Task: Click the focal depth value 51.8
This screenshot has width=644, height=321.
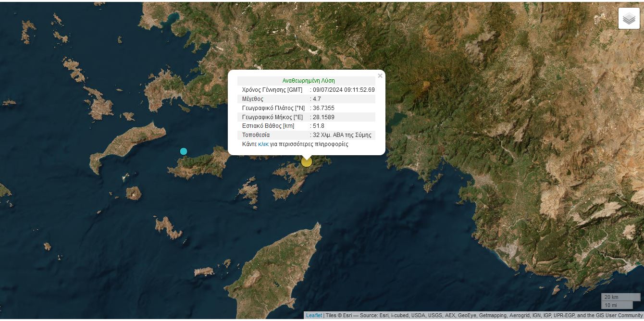Action: point(318,126)
